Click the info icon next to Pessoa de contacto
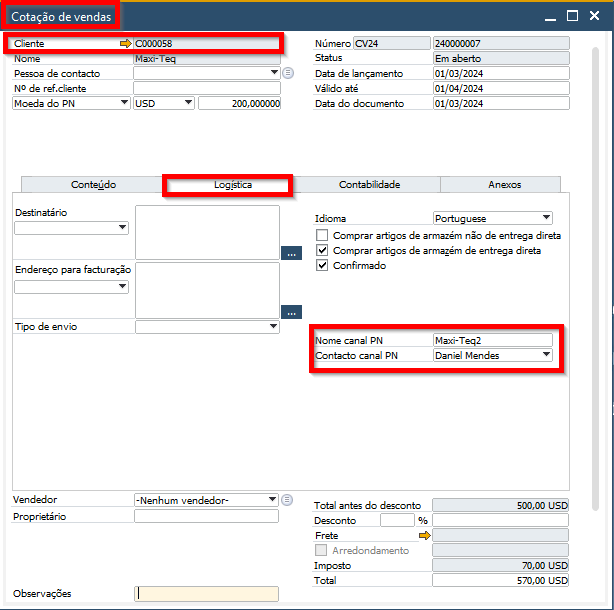614x610 pixels. (288, 73)
